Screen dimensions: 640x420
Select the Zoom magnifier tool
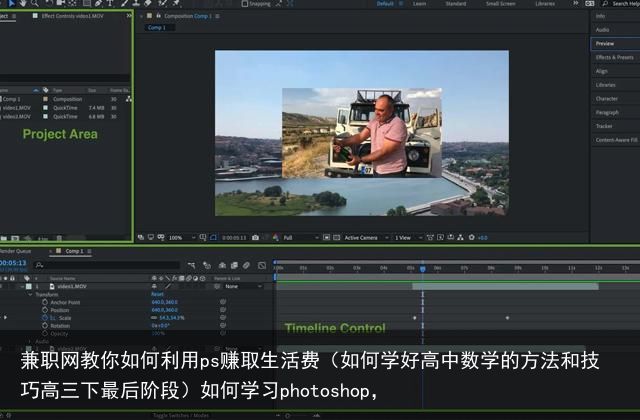point(35,3)
